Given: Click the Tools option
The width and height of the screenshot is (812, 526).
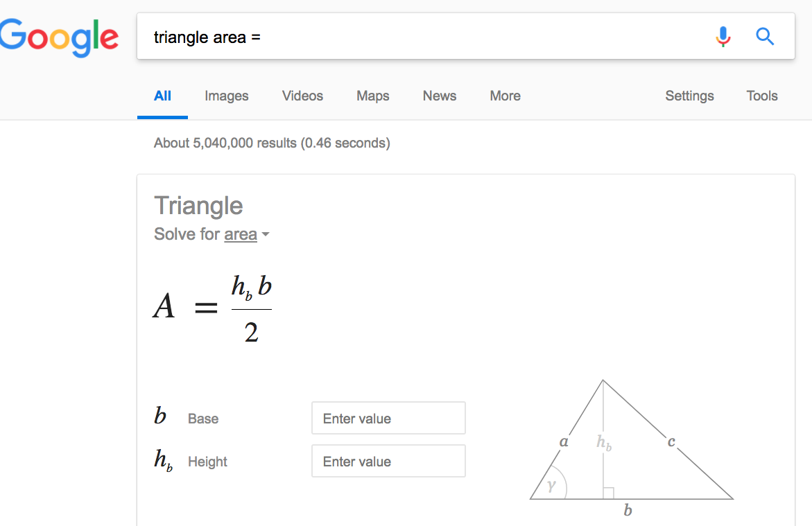Looking at the screenshot, I should [x=761, y=96].
